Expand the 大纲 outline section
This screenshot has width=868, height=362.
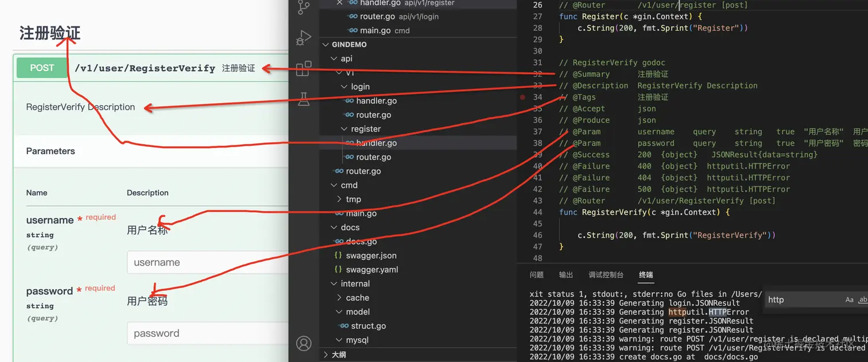click(x=326, y=355)
